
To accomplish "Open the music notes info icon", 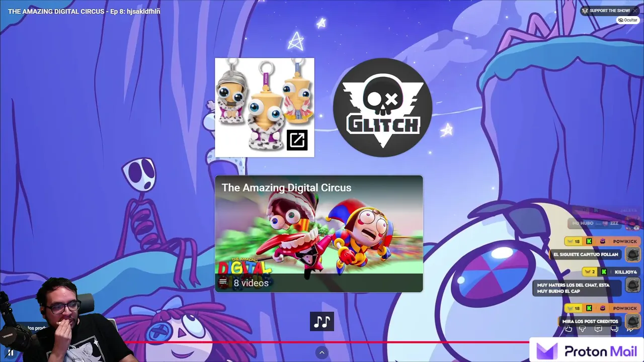I will [322, 321].
